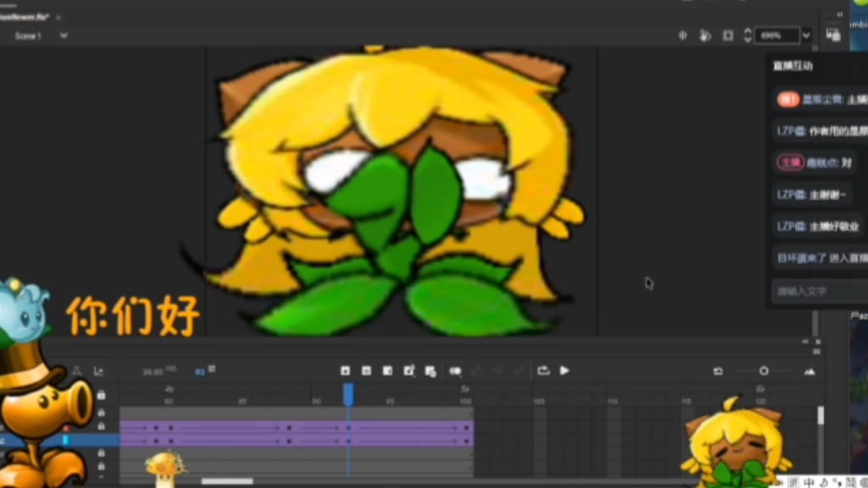868x488 pixels.
Task: Click the zoom level stepper arrows
Action: pyautogui.click(x=748, y=36)
